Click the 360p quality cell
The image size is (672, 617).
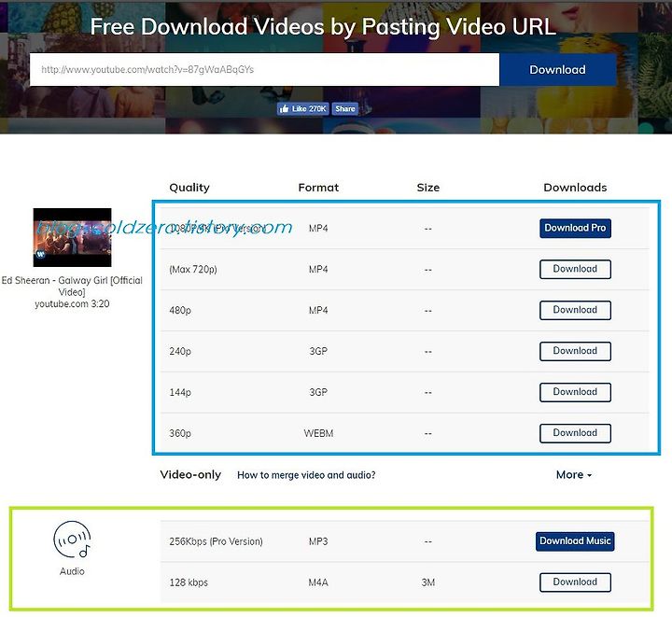180,433
